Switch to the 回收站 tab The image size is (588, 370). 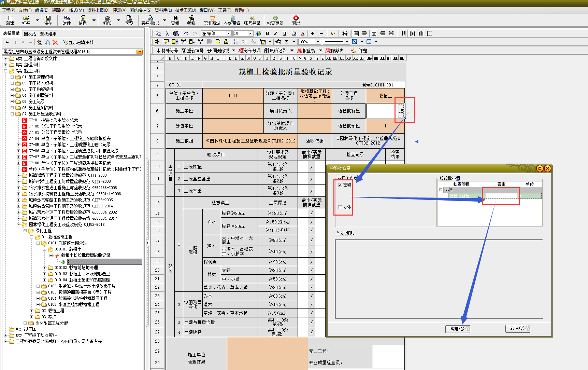(x=30, y=34)
